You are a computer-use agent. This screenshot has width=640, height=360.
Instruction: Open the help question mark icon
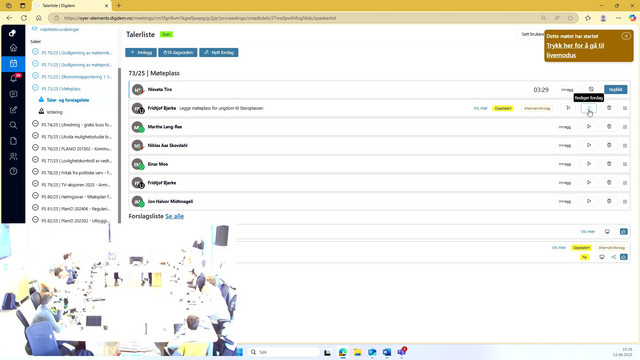point(13,171)
